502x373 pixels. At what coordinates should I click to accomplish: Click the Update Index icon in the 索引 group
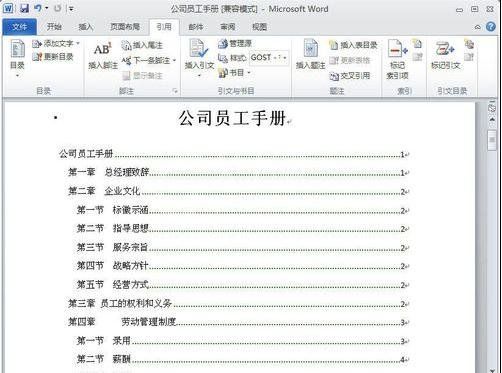[417, 57]
